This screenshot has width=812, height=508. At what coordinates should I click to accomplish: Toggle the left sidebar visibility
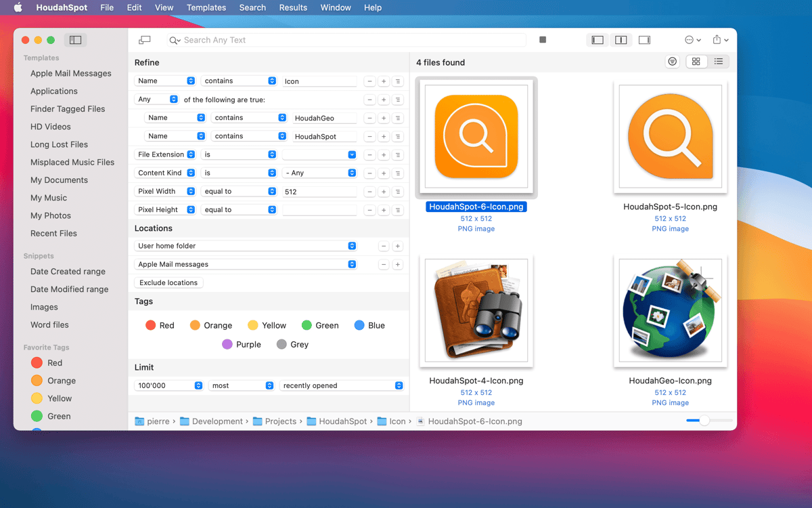[x=75, y=40]
